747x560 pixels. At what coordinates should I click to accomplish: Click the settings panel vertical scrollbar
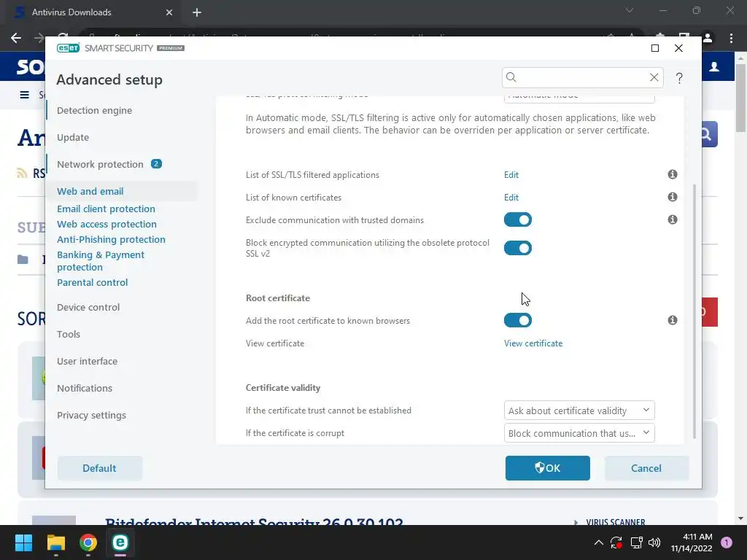click(x=694, y=311)
